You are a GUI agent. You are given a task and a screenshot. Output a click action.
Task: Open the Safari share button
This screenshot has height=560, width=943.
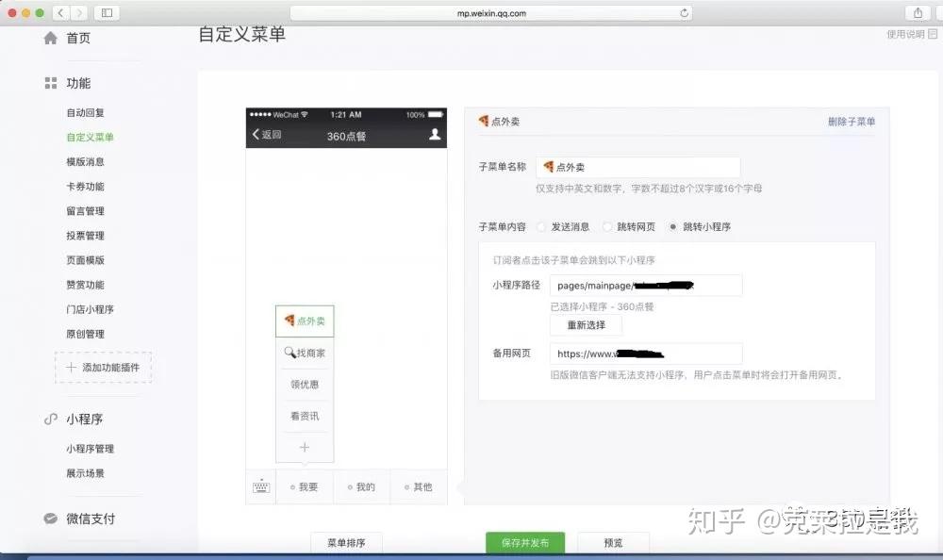pos(918,12)
